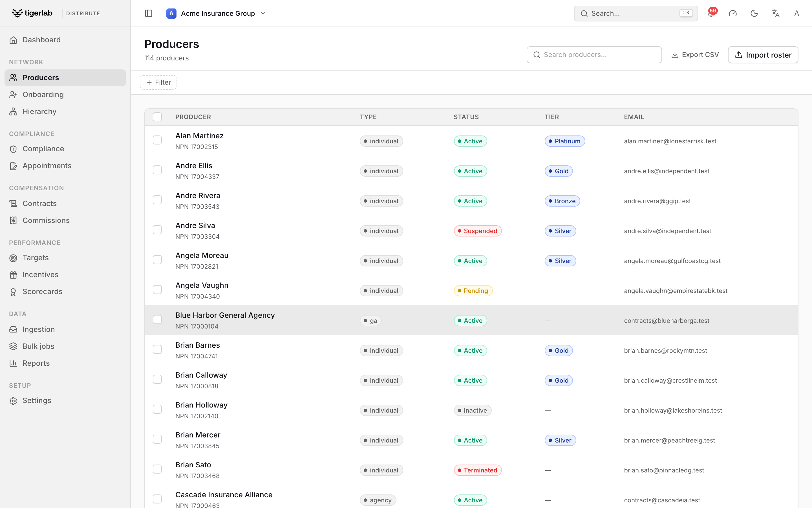The height and width of the screenshot is (508, 812).
Task: Click the Import roster button
Action: (x=763, y=55)
